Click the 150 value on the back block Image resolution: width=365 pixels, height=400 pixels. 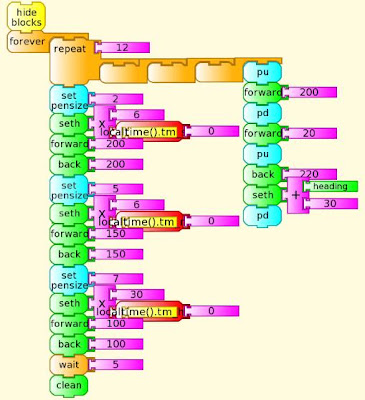coord(115,254)
